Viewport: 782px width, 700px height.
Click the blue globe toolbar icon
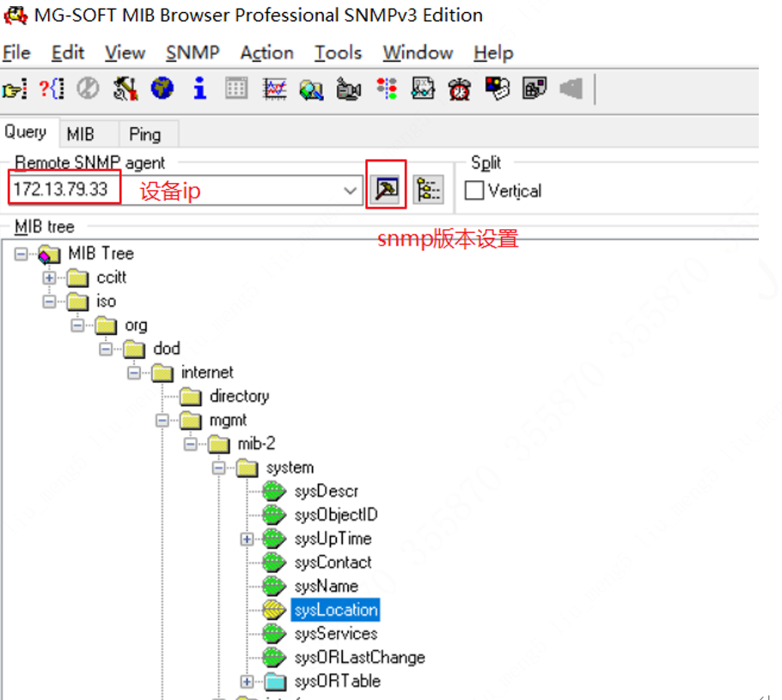click(162, 89)
